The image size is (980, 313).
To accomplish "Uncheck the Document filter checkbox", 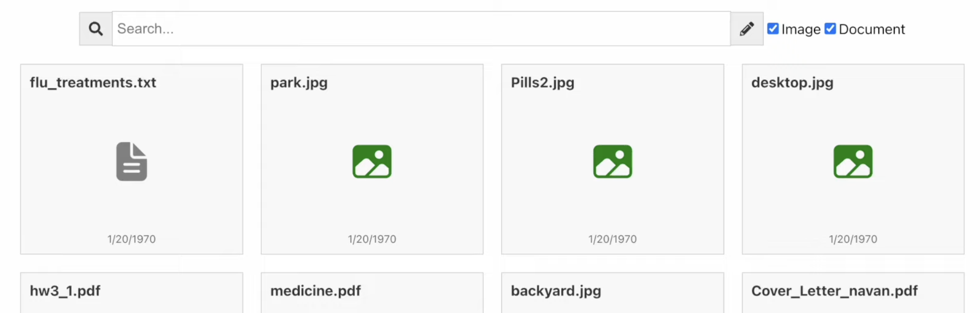I will pyautogui.click(x=830, y=29).
